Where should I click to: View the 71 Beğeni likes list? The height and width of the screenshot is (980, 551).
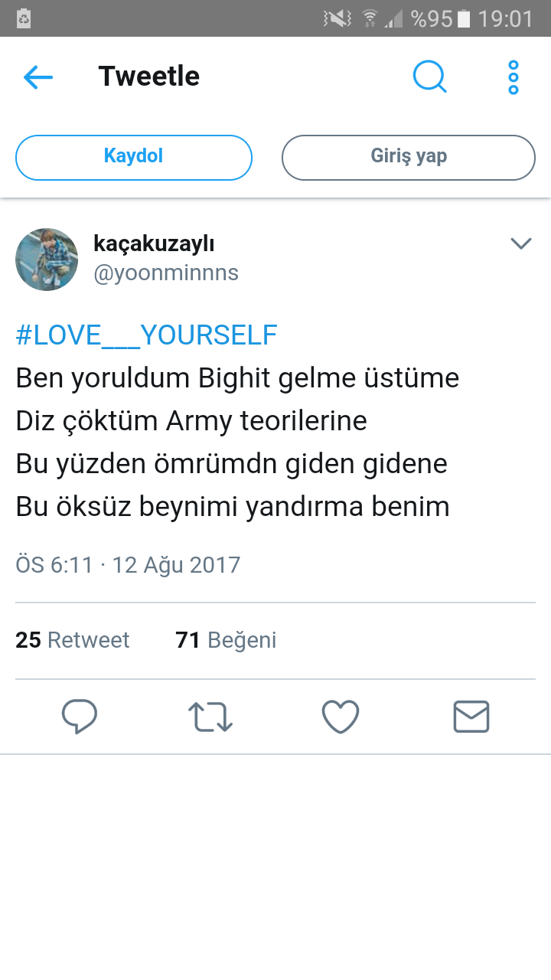226,640
